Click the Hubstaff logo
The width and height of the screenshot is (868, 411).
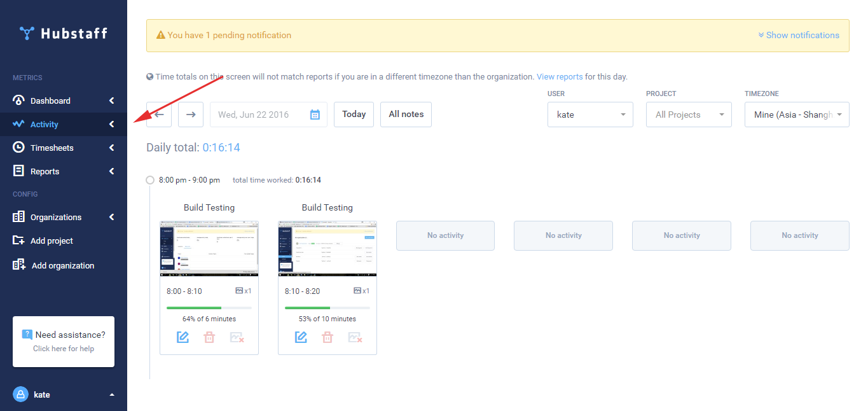coord(64,33)
